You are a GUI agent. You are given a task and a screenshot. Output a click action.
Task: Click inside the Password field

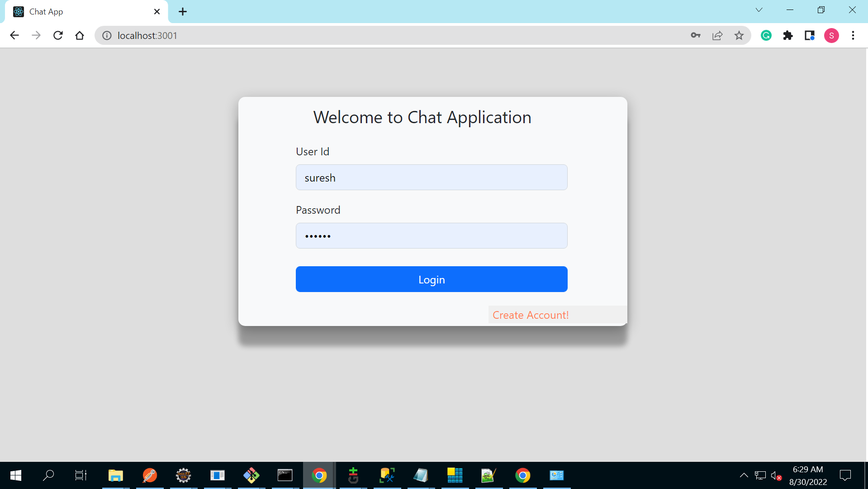tap(431, 235)
